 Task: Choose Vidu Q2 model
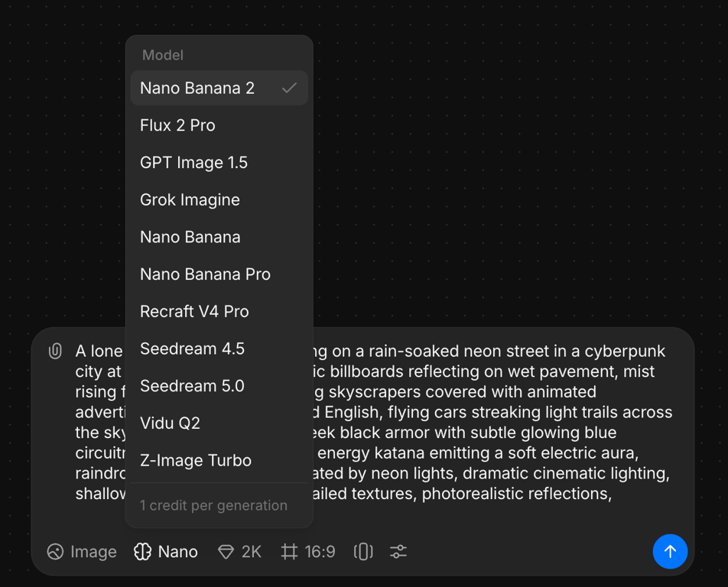tap(219, 423)
